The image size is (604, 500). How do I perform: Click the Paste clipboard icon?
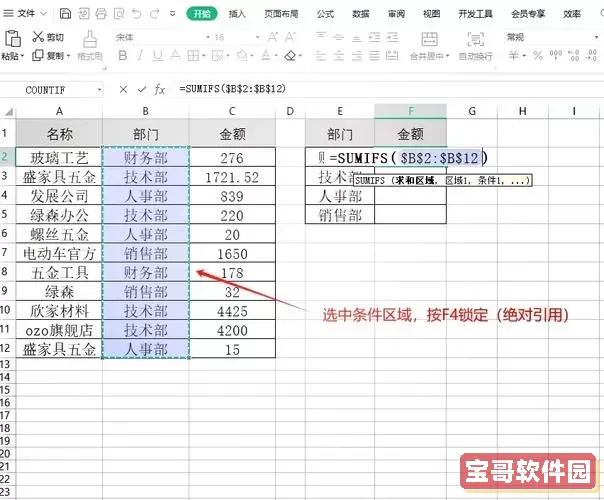(x=13, y=39)
